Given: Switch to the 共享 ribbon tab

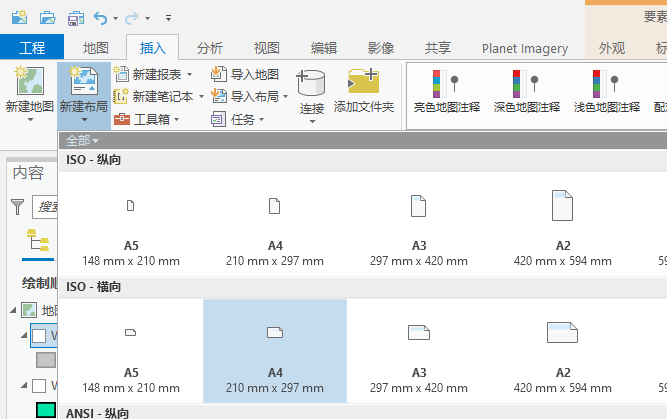Looking at the screenshot, I should coord(438,48).
